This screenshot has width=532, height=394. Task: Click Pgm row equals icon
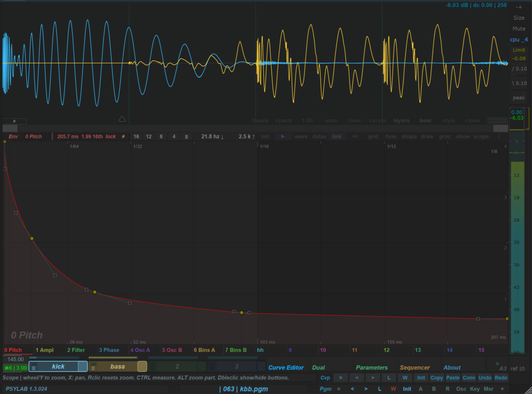coord(339,389)
